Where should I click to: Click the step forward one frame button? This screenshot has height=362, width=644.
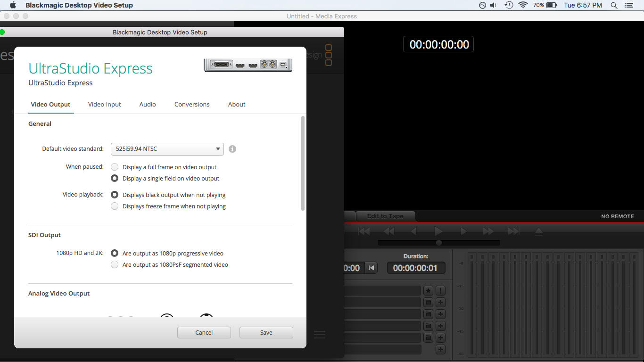(x=463, y=231)
